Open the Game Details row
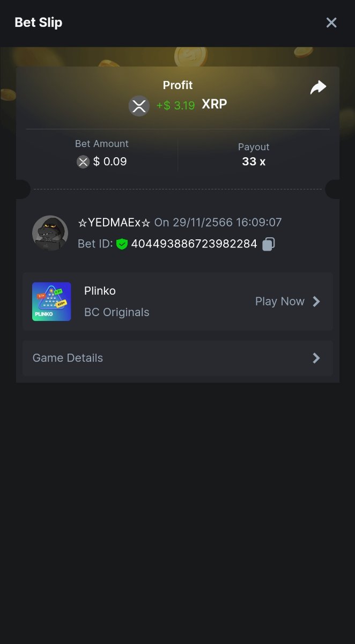Screen dimensions: 355x644 [x=177, y=358]
